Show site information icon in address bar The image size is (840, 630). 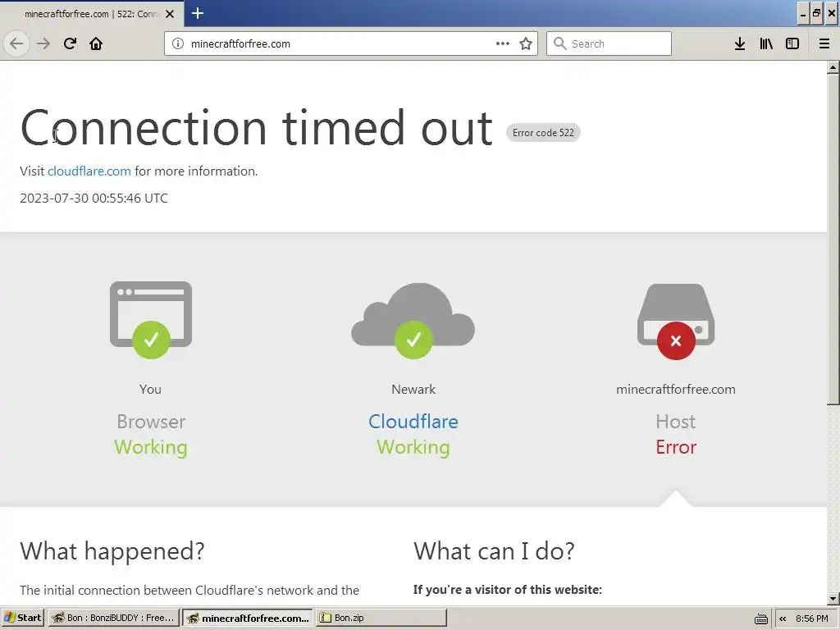pyautogui.click(x=178, y=43)
